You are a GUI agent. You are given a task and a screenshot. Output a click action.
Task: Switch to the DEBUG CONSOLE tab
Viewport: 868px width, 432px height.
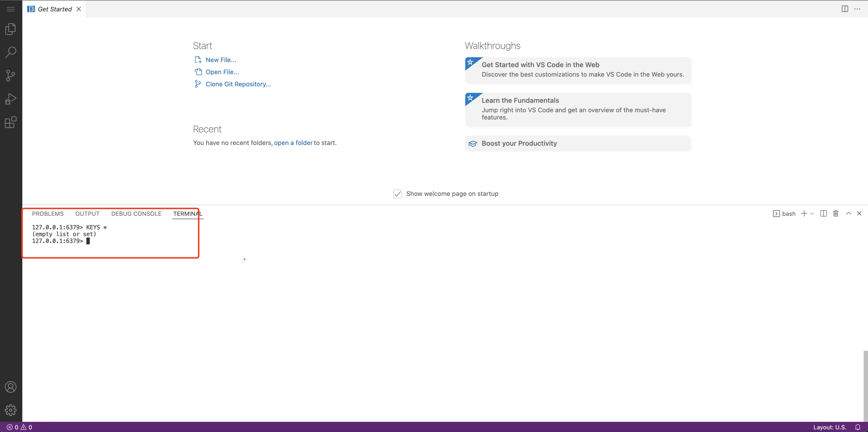click(136, 214)
